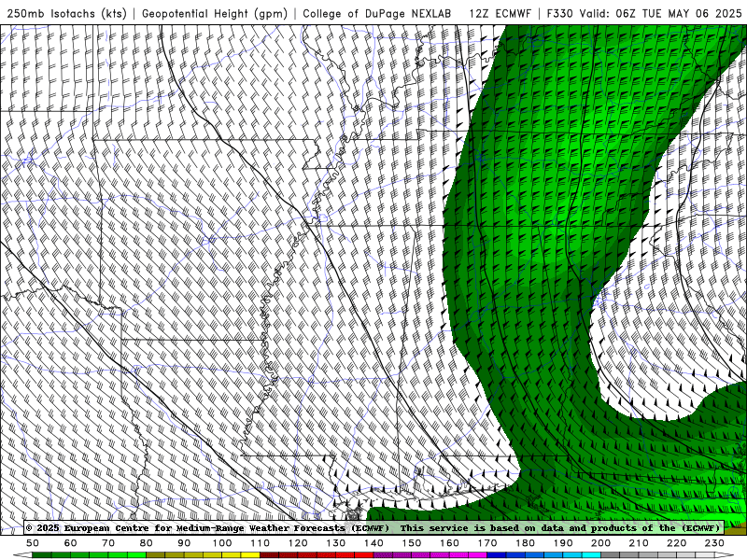Screen dimensions: 747x560
Task: Select the dark red swatch starting at 110
Action: pyautogui.click(x=269, y=555)
